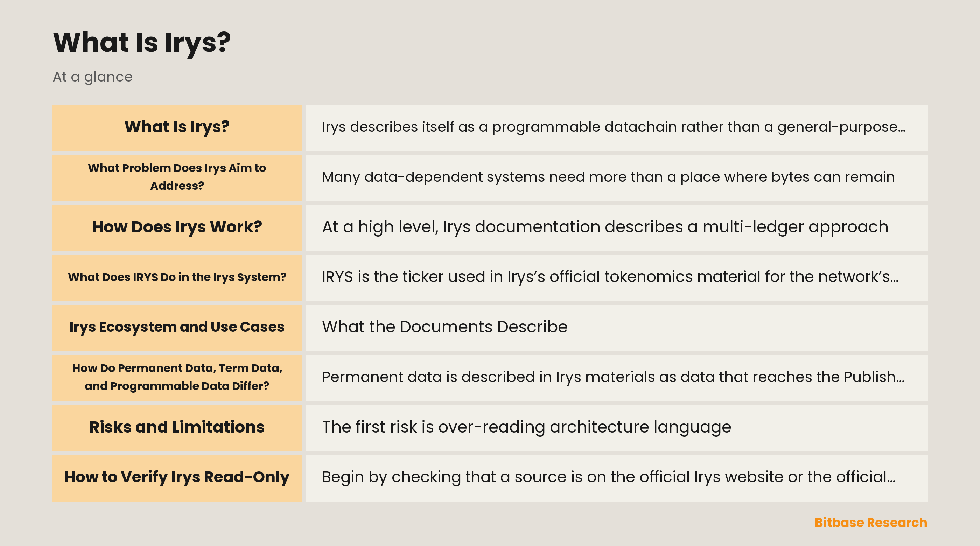The height and width of the screenshot is (546, 980).
Task: Select the 'At a glance' subtitle
Action: [93, 77]
